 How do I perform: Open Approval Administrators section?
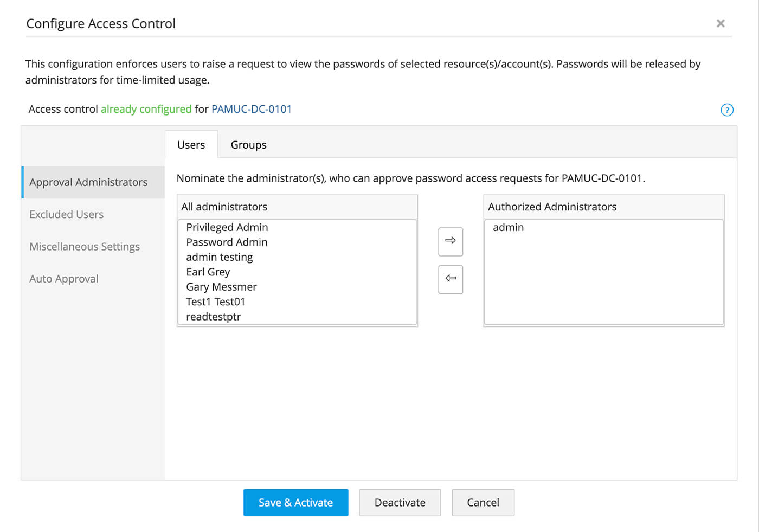click(88, 182)
